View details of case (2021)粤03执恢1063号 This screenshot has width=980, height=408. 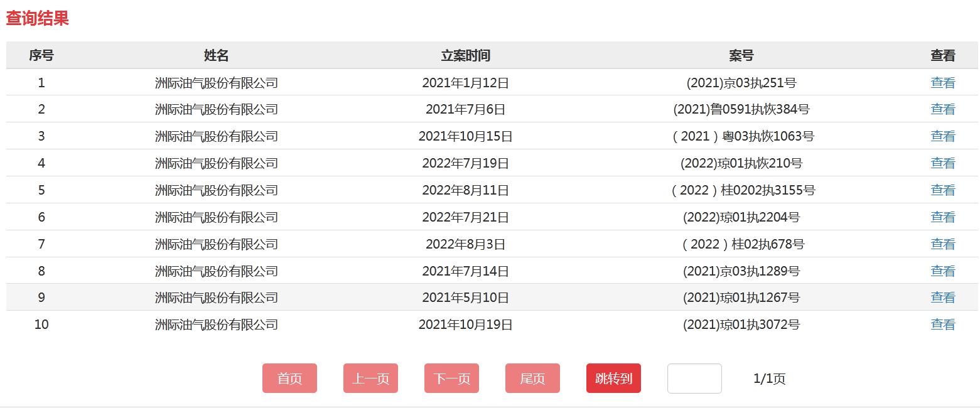(942, 136)
